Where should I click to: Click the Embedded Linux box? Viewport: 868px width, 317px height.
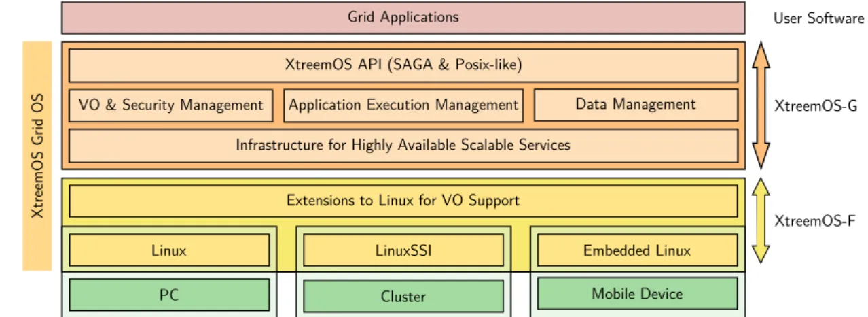(637, 250)
